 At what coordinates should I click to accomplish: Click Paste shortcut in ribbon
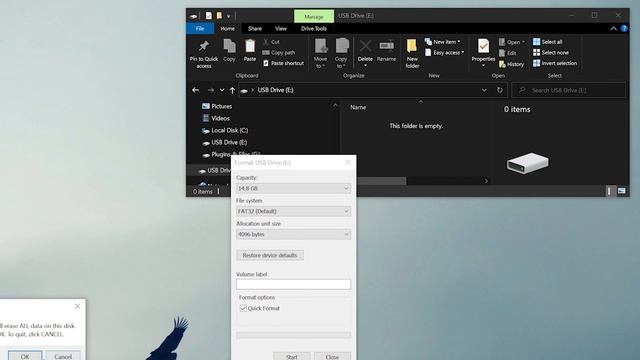coord(284,63)
